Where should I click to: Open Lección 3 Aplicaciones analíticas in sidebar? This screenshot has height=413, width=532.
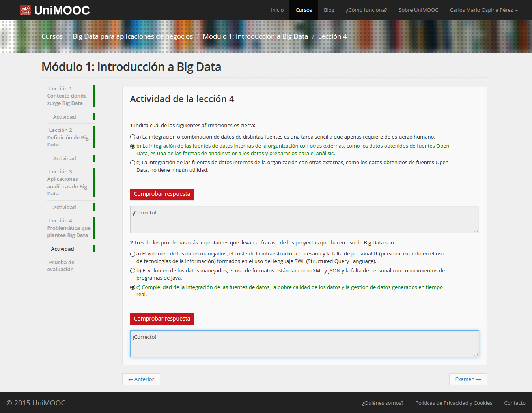(67, 182)
